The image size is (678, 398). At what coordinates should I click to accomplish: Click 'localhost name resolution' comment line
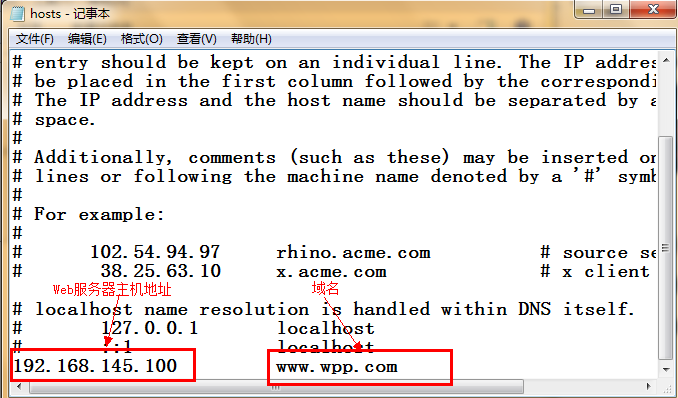tap(323, 309)
